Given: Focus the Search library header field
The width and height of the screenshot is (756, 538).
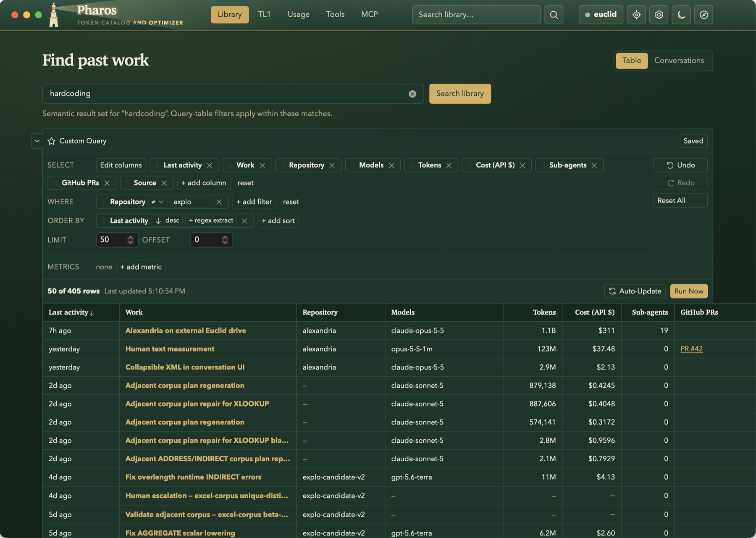Looking at the screenshot, I should 476,15.
